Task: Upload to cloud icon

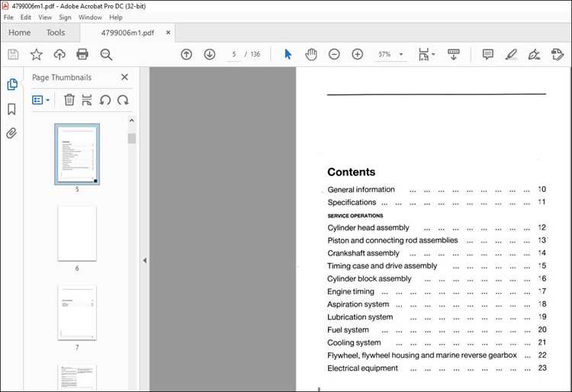Action: click(59, 54)
